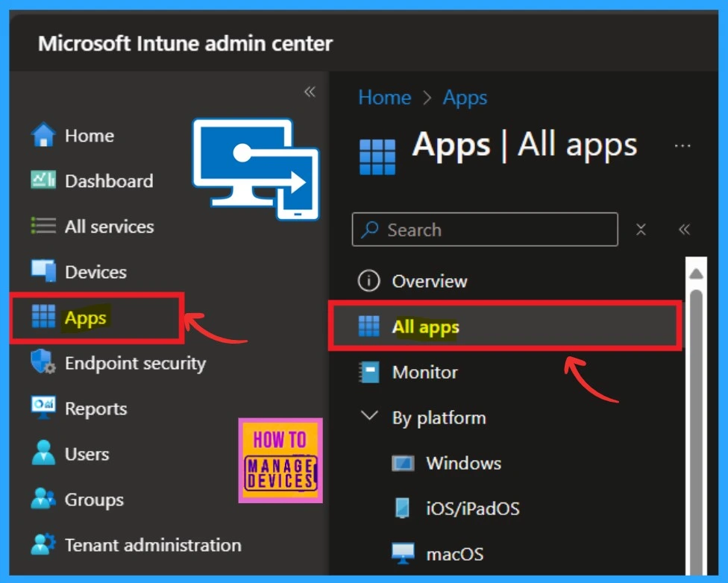Open the Tenant administration label
This screenshot has width=728, height=583.
(153, 545)
